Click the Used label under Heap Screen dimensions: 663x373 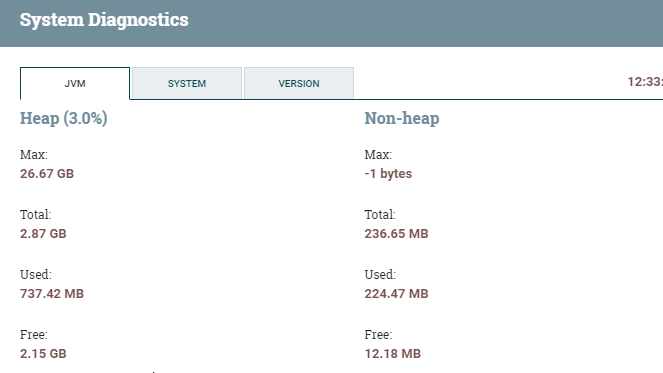pos(36,275)
